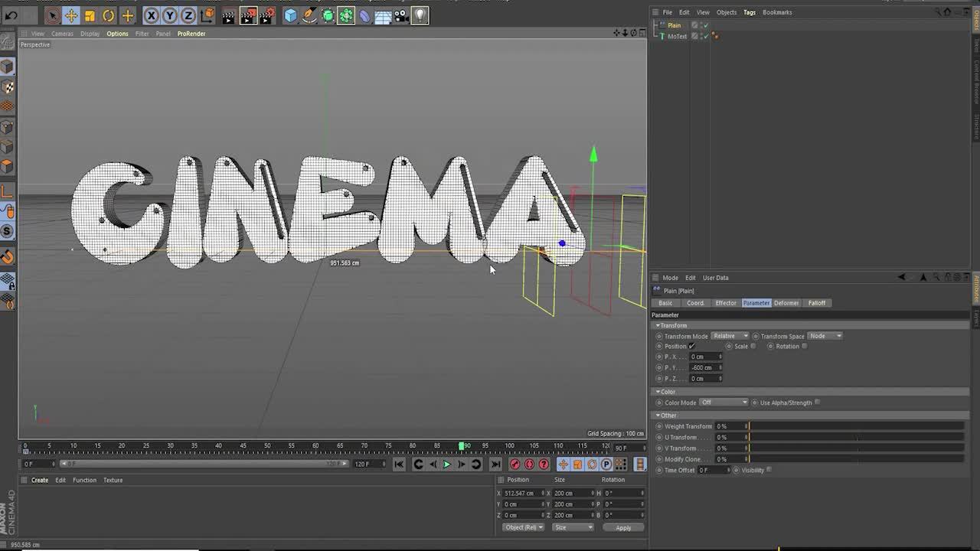Open the Floor environment icon

click(383, 15)
